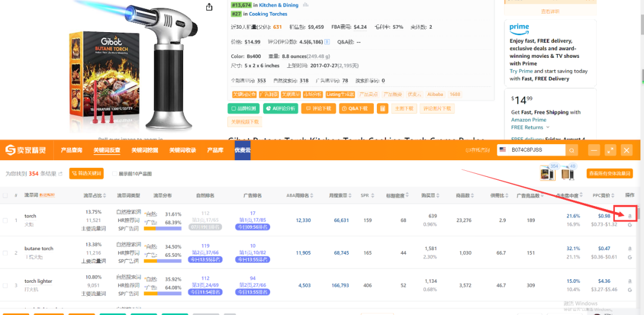Open Google search icon for butane torch row
This screenshot has height=315, width=644.
pyautogui.click(x=630, y=257)
